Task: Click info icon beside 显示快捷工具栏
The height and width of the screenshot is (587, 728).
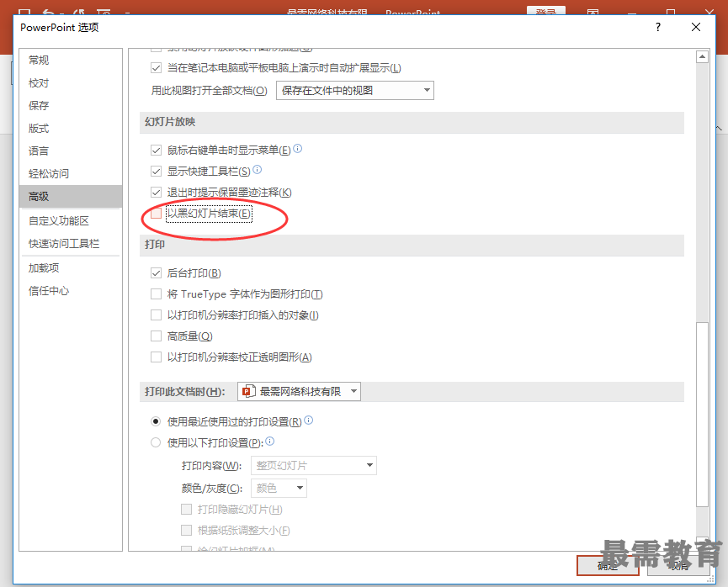Action: 258,169
